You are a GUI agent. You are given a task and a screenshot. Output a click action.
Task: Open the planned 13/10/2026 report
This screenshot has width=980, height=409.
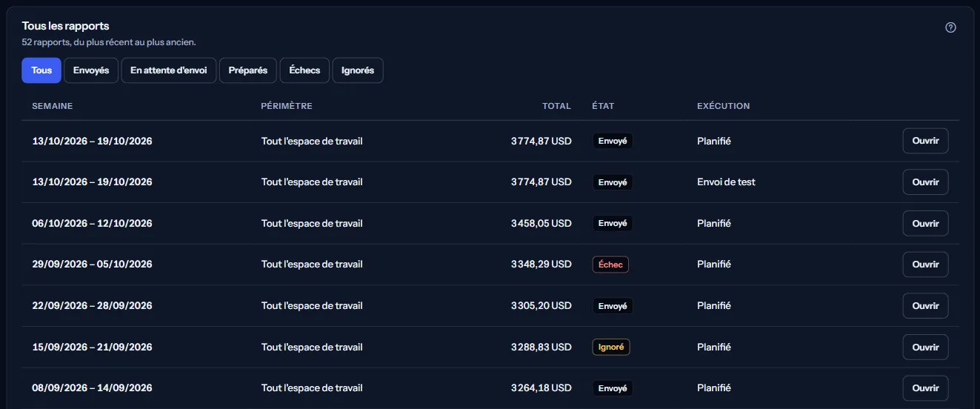coord(925,141)
